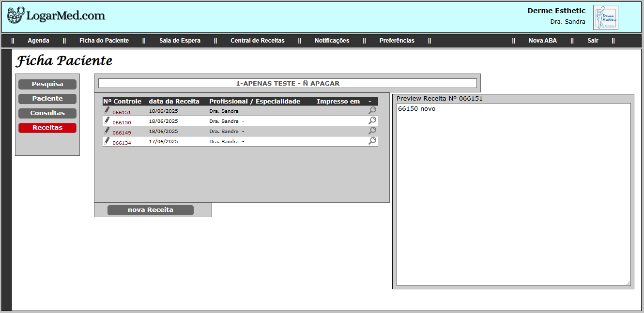Click the data da Receita column header
The height and width of the screenshot is (313, 644).
coord(174,102)
